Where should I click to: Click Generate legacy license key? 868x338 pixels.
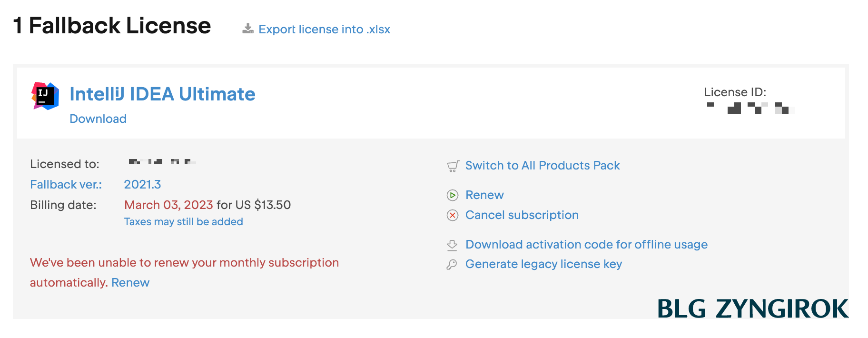tap(543, 264)
